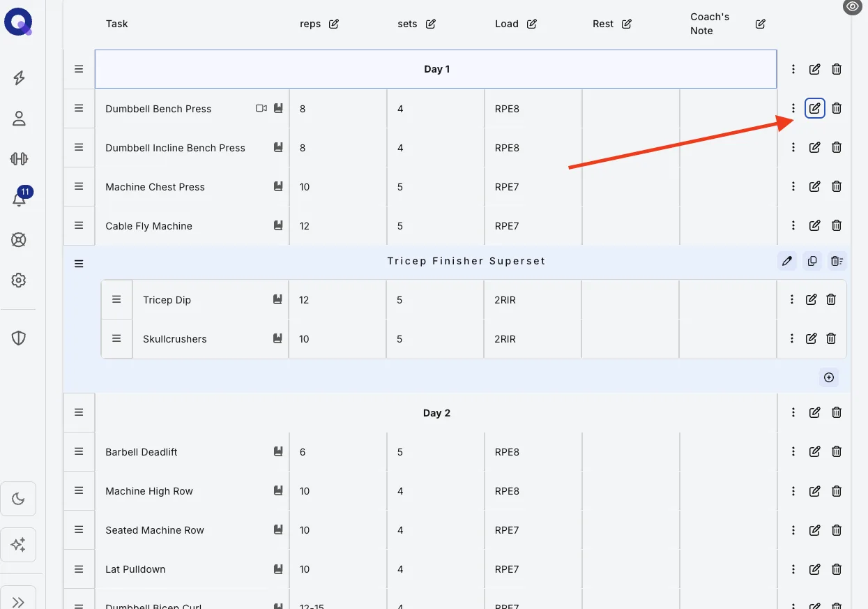Open more options for Lat Pulldown
Viewport: 868px width, 609px height.
tap(793, 569)
